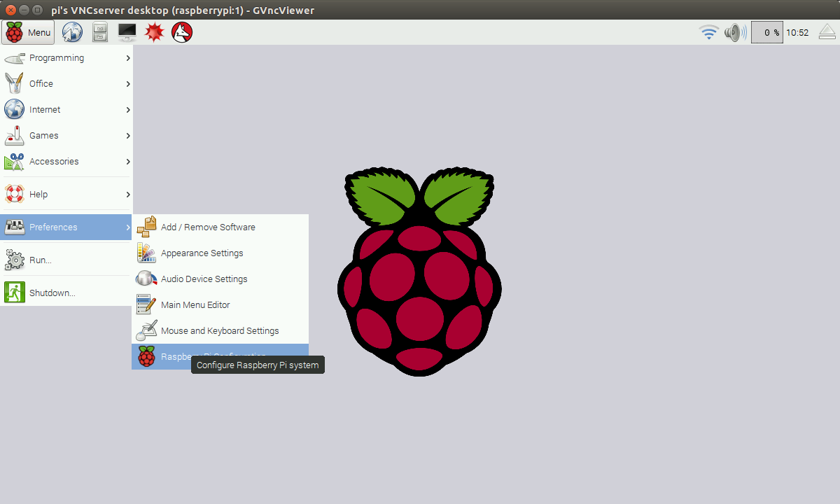840x504 pixels.
Task: Expand the Internet submenu
Action: 45,109
